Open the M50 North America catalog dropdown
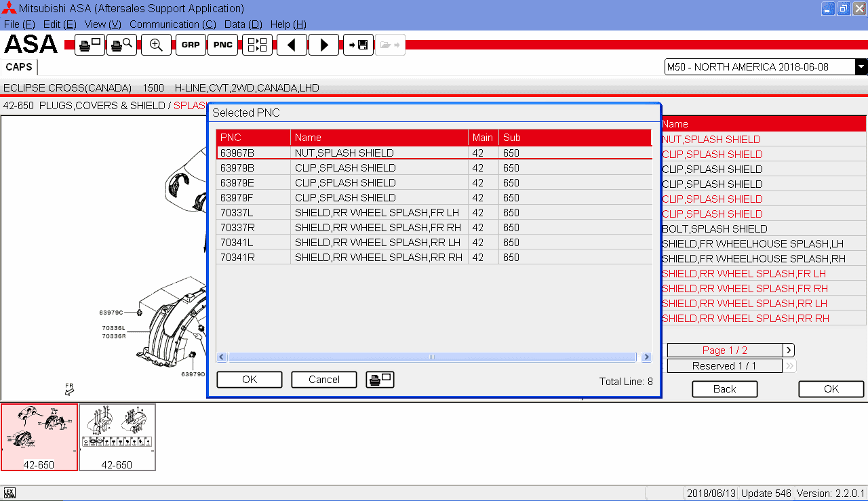 861,67
